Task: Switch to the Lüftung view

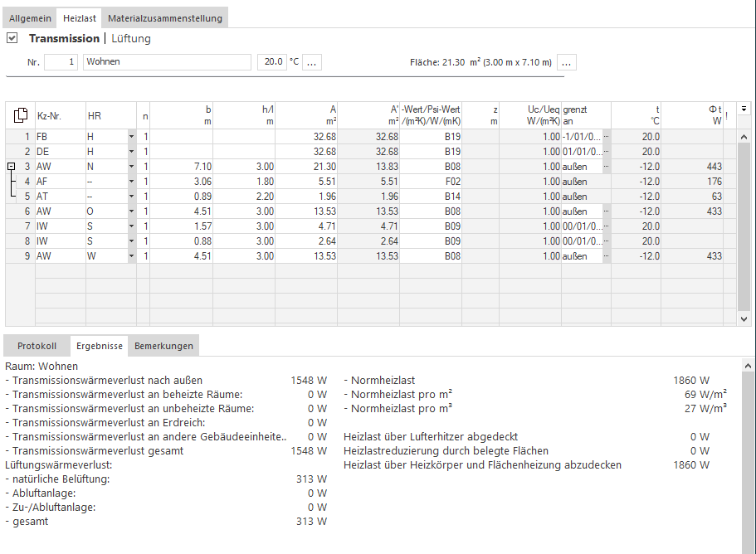Action: [x=131, y=38]
